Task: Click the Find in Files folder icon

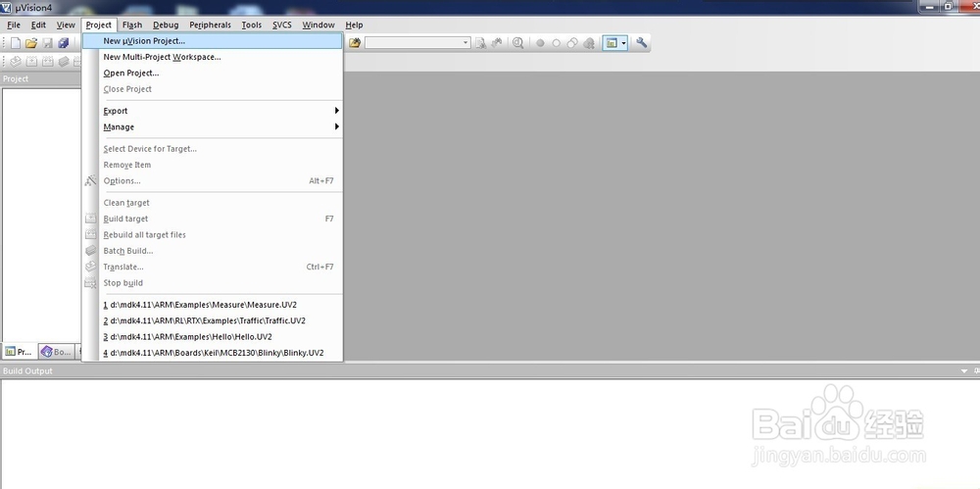Action: [355, 42]
